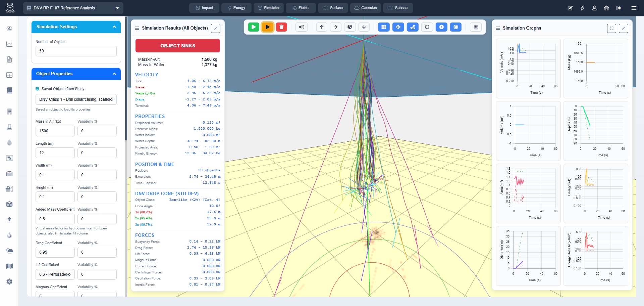Select the move/pan tool in the simulator toolbar
The width and height of the screenshot is (644, 306).
(x=398, y=27)
